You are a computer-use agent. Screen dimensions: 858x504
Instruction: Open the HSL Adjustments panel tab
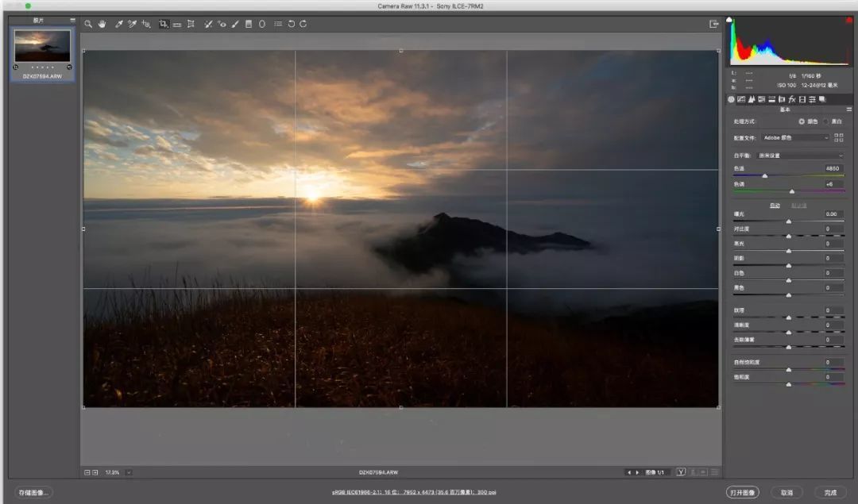(761, 99)
